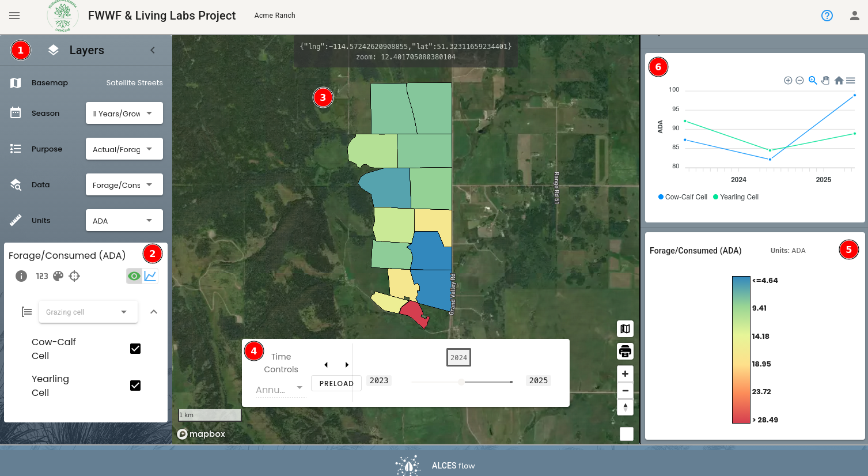Viewport: 868px width, 476px height.
Task: Open the color palette icon
Action: pyautogui.click(x=58, y=276)
